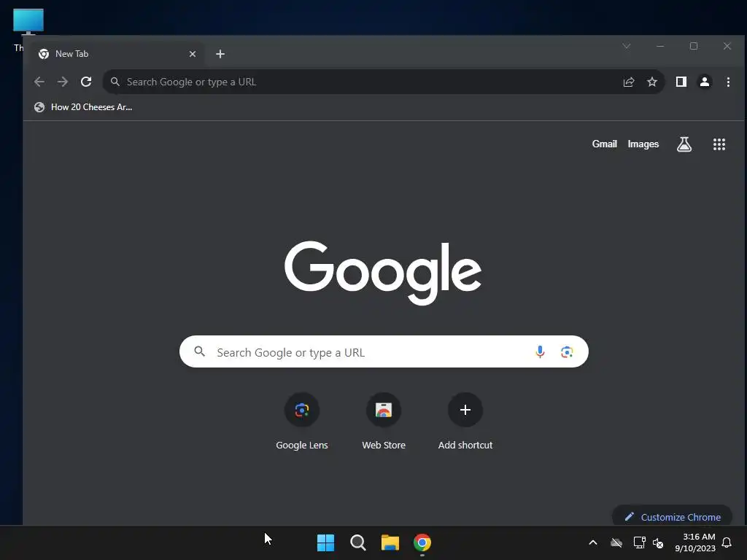Bookmark this tab with the star icon
This screenshot has width=747, height=560.
click(x=652, y=82)
